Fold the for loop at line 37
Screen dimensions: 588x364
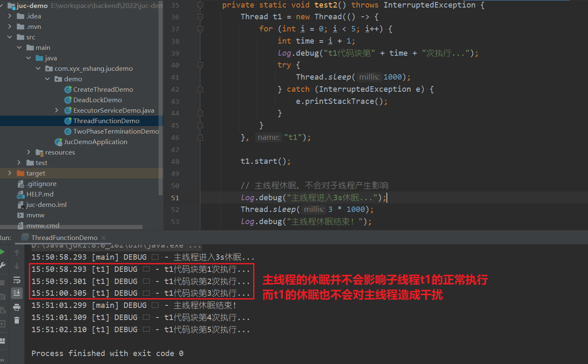(x=200, y=29)
